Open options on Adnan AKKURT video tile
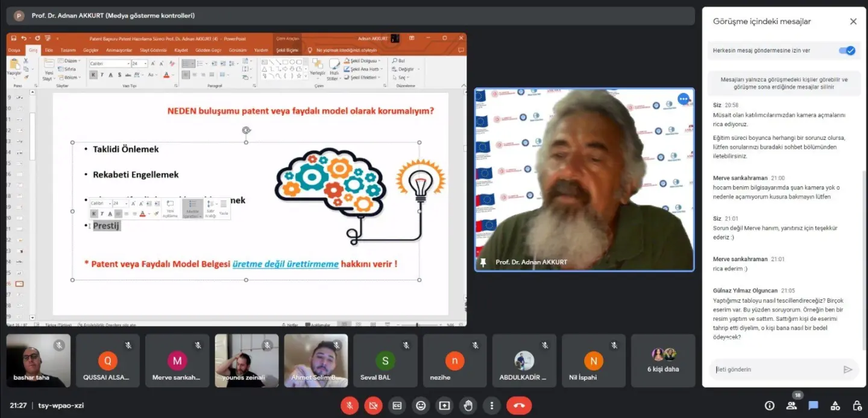This screenshot has width=868, height=418. point(683,98)
